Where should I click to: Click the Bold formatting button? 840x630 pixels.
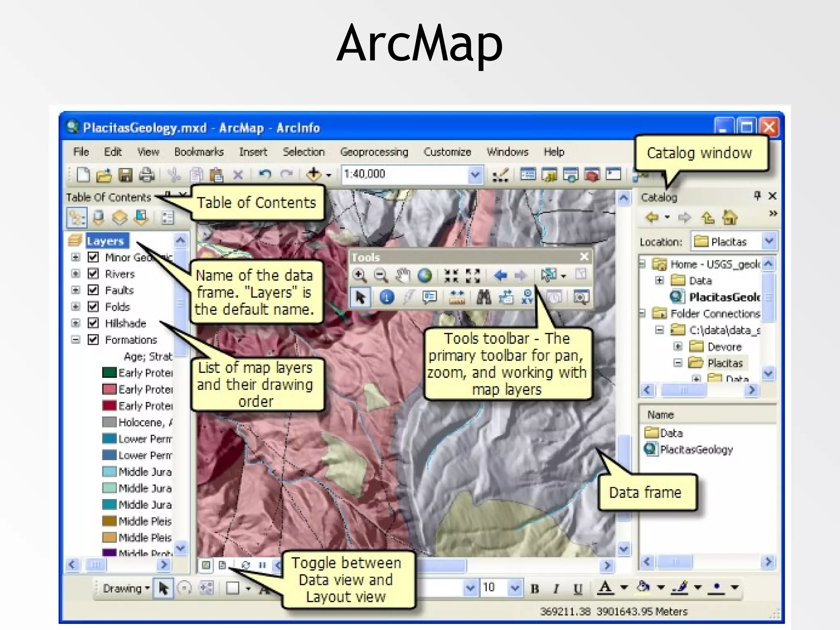[535, 589]
